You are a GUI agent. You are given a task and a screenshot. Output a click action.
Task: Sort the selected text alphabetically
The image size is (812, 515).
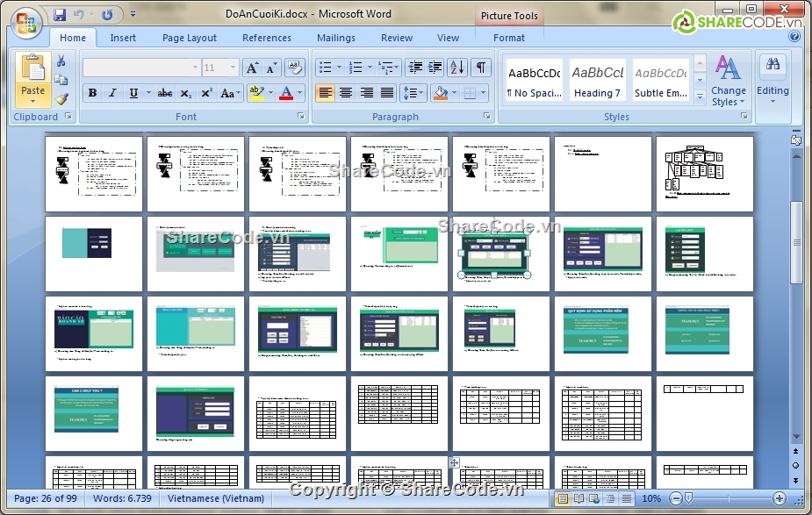(457, 68)
